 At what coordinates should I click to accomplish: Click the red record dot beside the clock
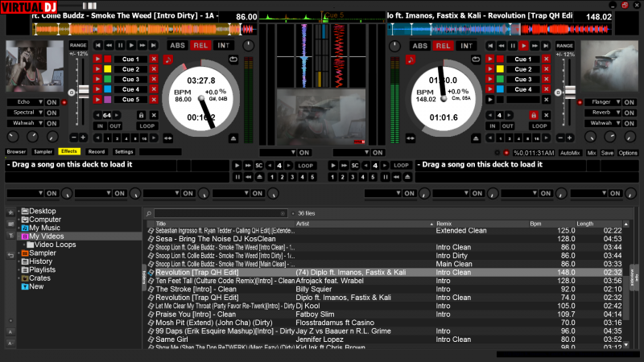click(x=506, y=153)
